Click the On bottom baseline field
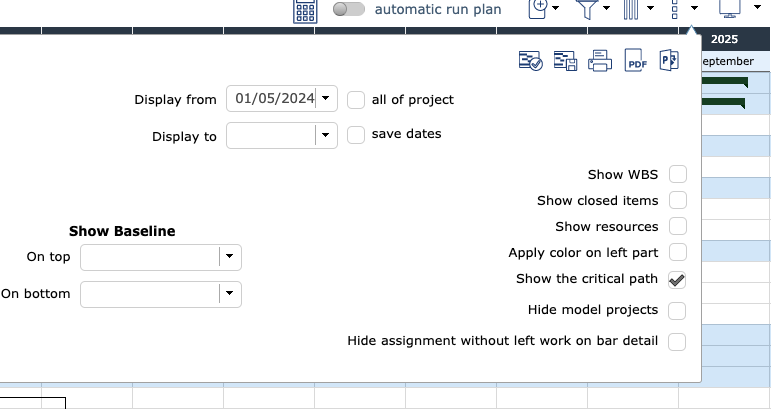The image size is (772, 409). pyautogui.click(x=150, y=294)
